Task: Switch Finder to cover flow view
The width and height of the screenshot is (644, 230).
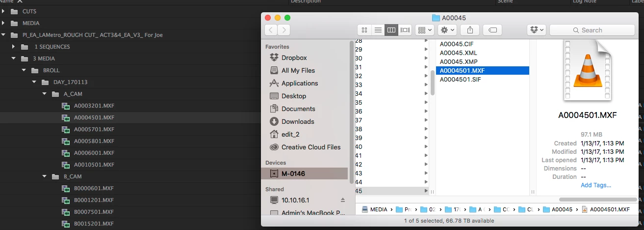Action: pos(405,30)
